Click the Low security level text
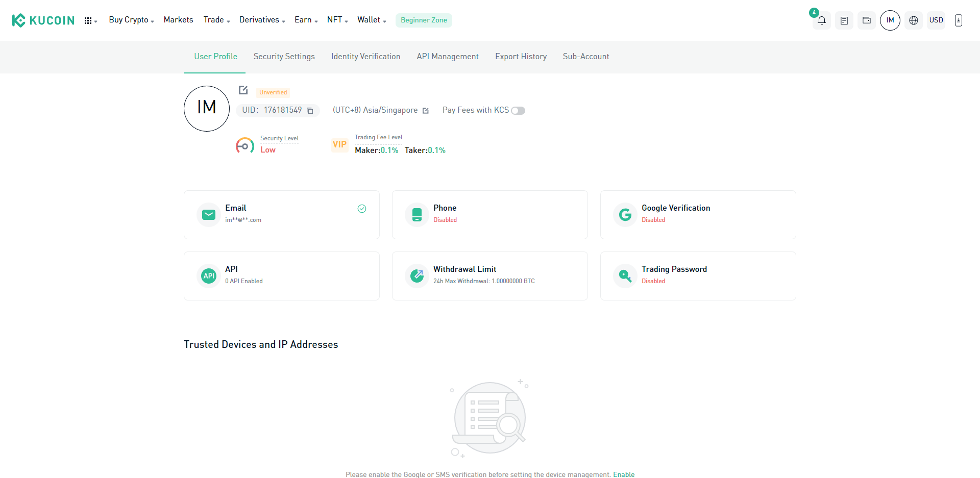This screenshot has height=478, width=980. tap(268, 150)
